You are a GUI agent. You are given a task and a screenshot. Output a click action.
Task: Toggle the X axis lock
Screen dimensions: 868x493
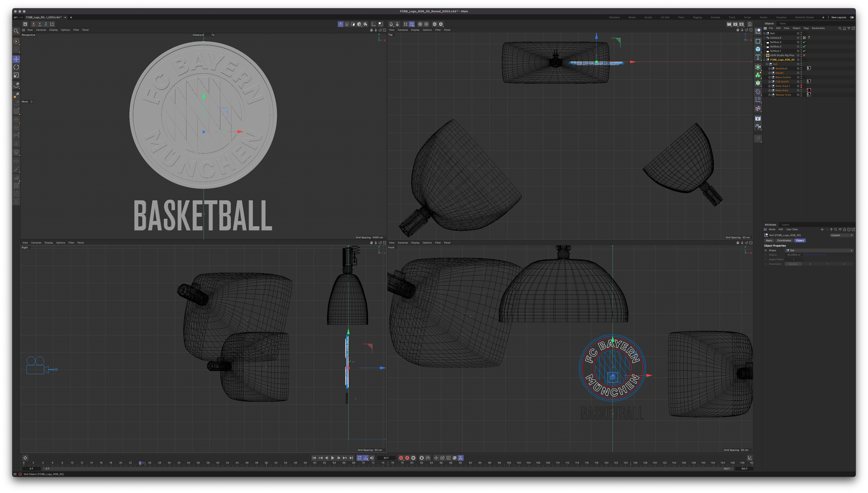tap(33, 24)
